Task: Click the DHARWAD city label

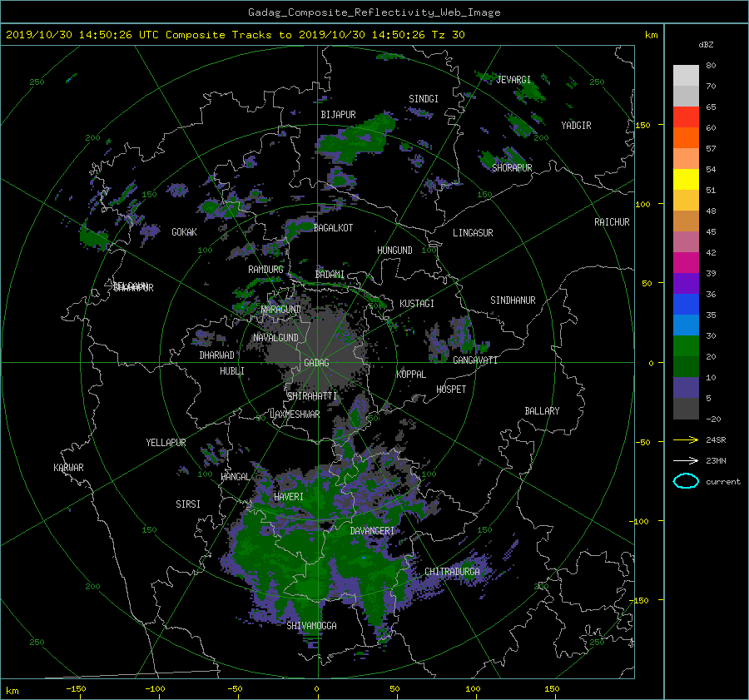Action: click(217, 355)
